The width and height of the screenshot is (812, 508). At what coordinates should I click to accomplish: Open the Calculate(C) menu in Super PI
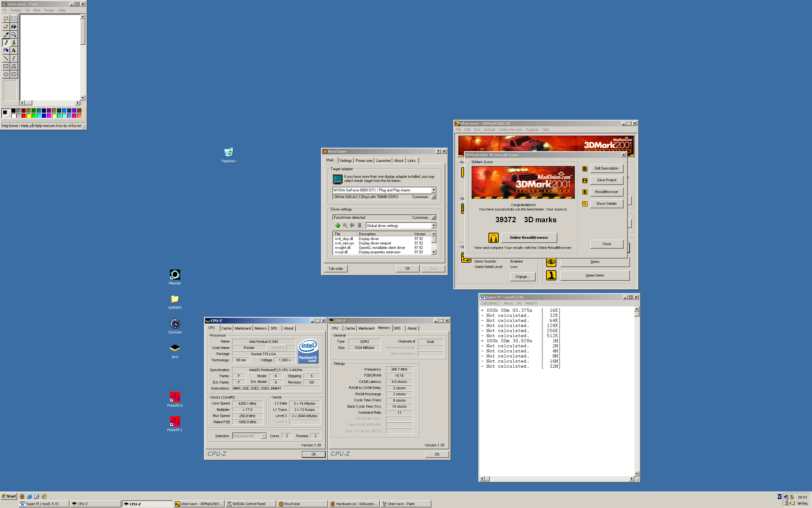pos(491,304)
